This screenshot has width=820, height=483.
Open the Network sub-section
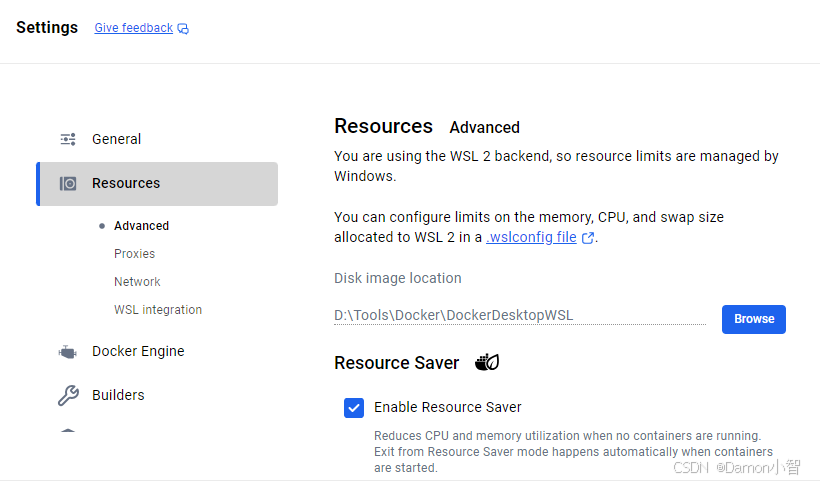[x=137, y=282]
